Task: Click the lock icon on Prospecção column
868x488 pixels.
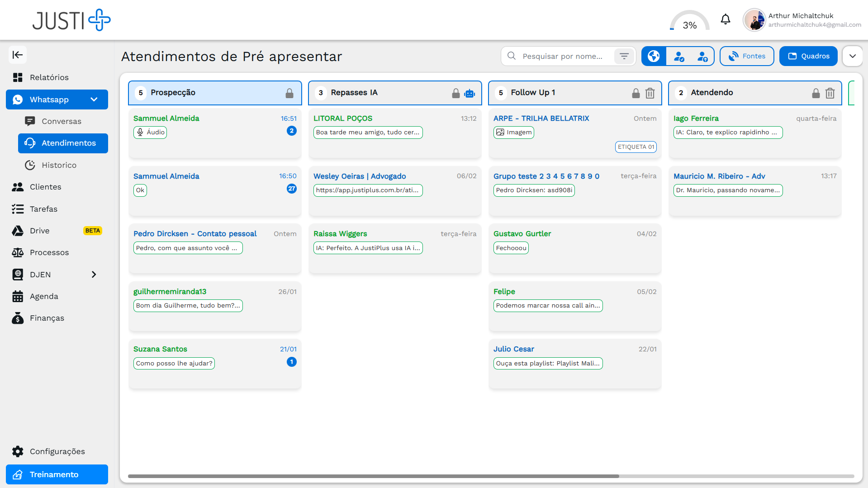Action: tap(289, 93)
